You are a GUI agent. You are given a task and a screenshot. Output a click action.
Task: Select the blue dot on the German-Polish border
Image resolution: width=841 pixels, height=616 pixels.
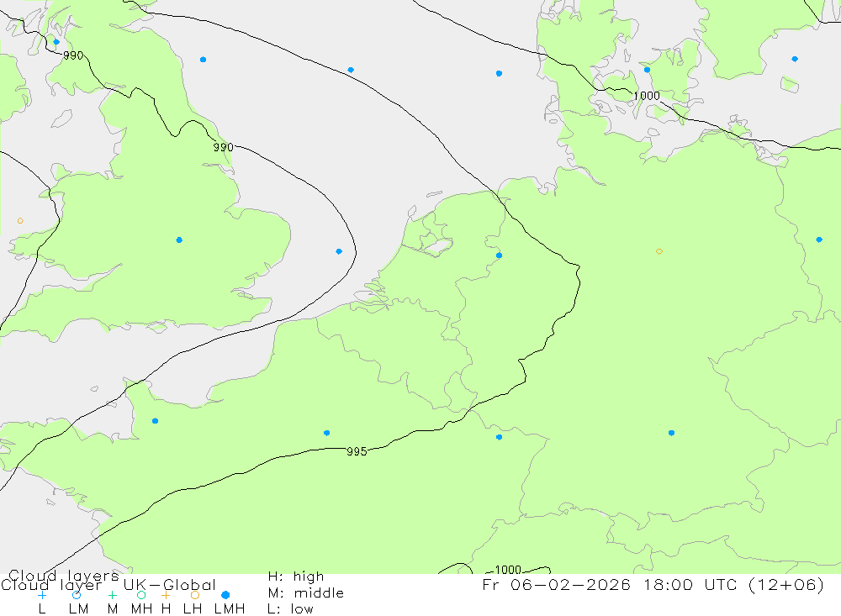tap(819, 240)
